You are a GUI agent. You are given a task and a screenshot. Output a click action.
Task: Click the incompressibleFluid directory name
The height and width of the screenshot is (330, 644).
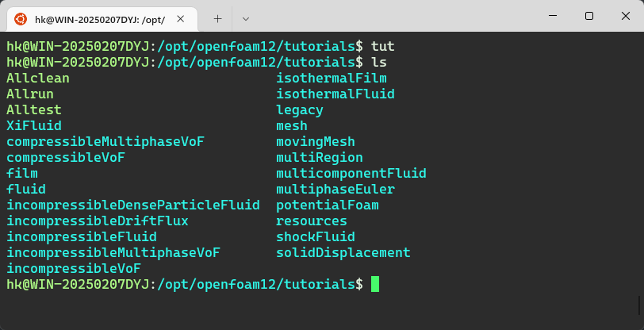(x=82, y=236)
